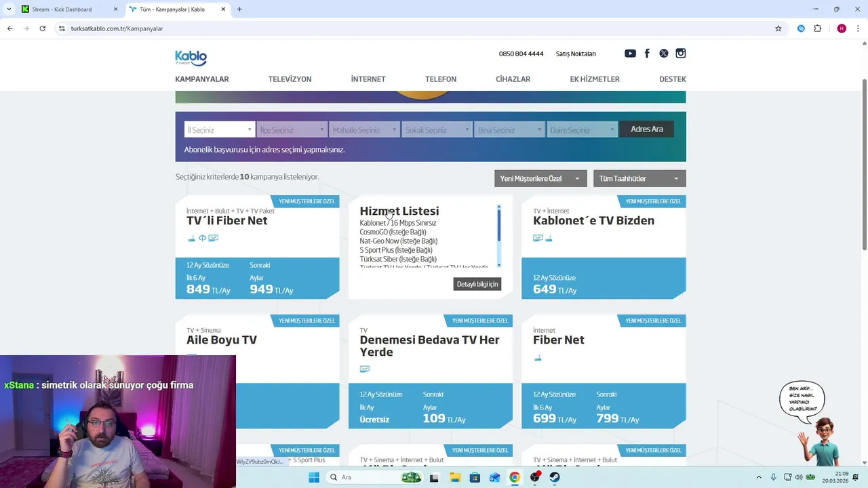Open Chrome tab search dropdown arrow
This screenshot has width=868, height=488.
pyautogui.click(x=9, y=9)
